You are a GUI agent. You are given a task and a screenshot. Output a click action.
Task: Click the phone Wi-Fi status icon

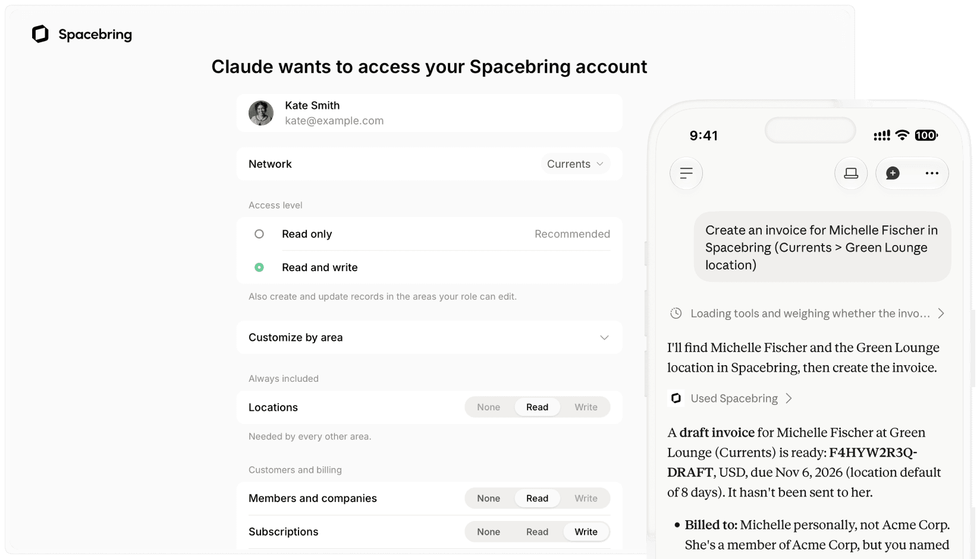tap(902, 135)
